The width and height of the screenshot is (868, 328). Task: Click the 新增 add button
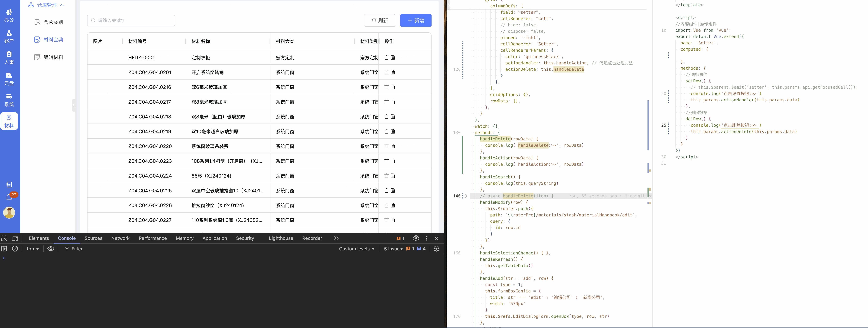pyautogui.click(x=416, y=20)
